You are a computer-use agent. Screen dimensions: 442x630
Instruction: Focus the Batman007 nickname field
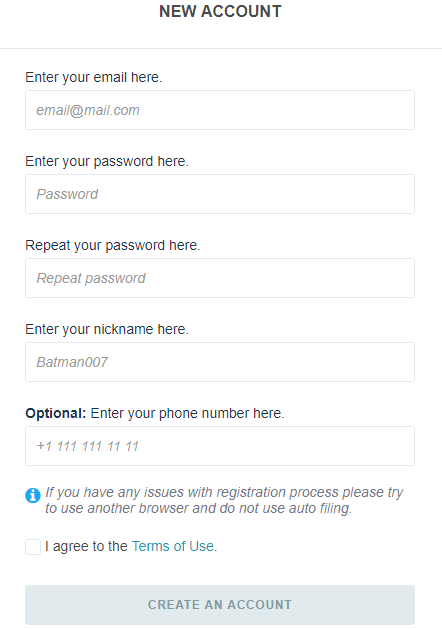pyautogui.click(x=220, y=362)
